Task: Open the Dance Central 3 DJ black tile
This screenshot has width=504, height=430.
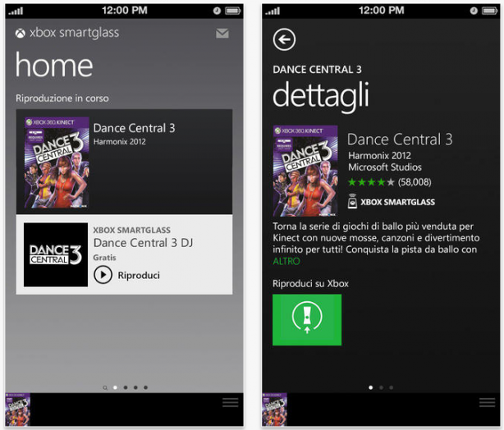Action: click(56, 254)
